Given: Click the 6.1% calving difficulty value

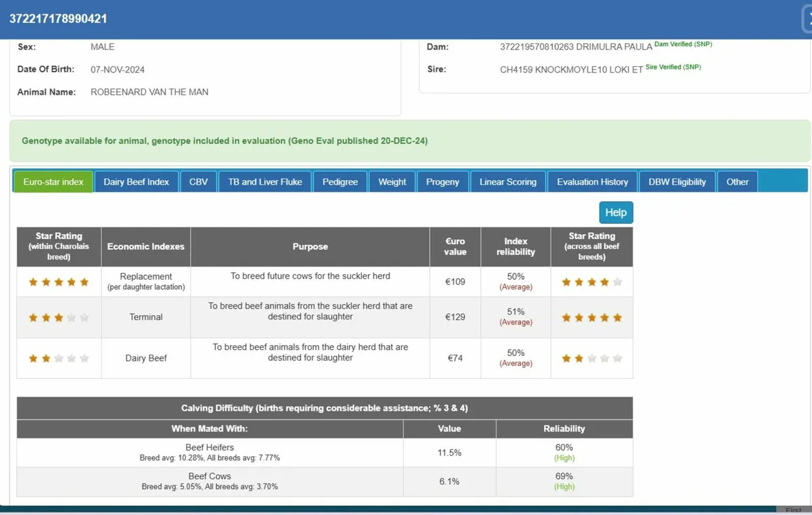Looking at the screenshot, I should coord(449,482).
